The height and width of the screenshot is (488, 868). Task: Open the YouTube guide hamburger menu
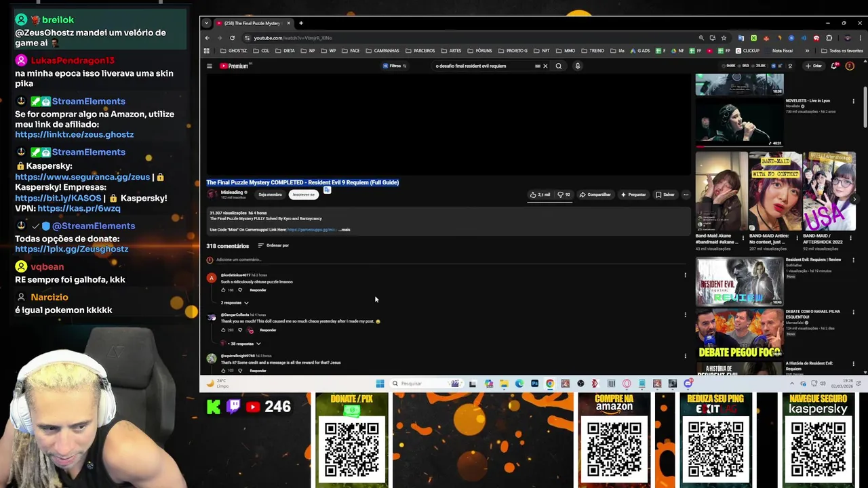click(x=210, y=66)
